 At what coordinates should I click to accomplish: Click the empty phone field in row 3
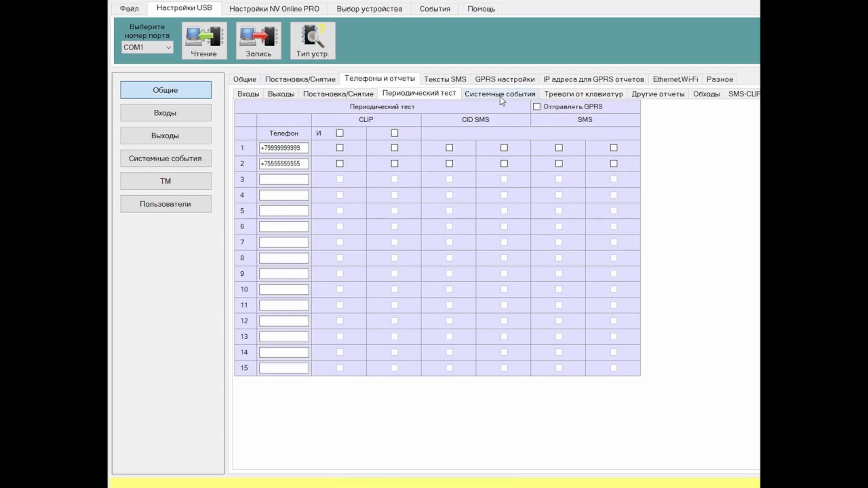284,179
